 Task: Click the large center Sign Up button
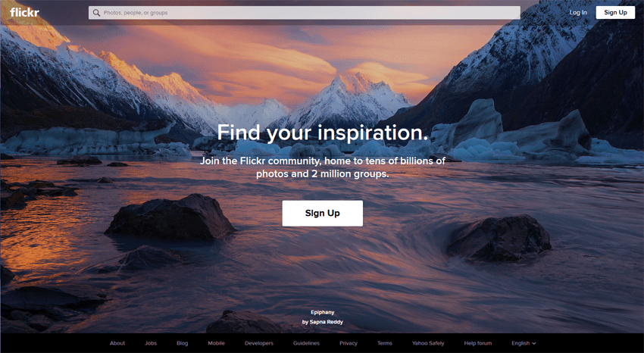click(323, 213)
